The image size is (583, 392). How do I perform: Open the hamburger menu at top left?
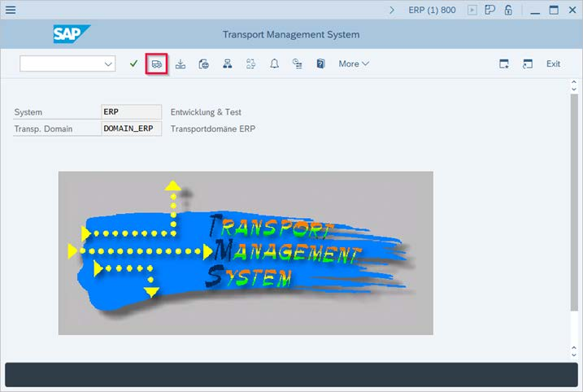[x=11, y=10]
